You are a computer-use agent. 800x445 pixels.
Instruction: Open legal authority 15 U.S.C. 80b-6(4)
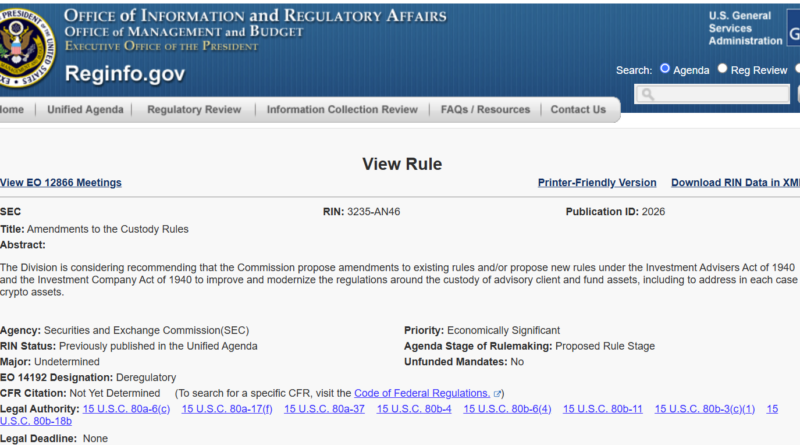(x=507, y=409)
